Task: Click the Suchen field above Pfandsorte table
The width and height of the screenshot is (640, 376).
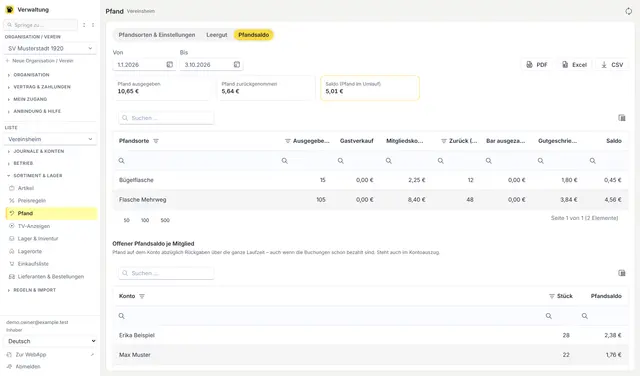Action: (166, 118)
